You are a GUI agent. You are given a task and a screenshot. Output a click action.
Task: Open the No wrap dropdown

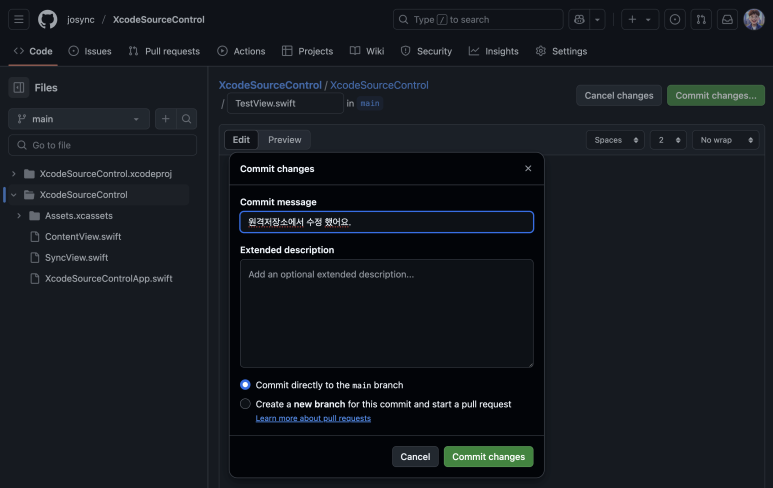[x=726, y=140]
